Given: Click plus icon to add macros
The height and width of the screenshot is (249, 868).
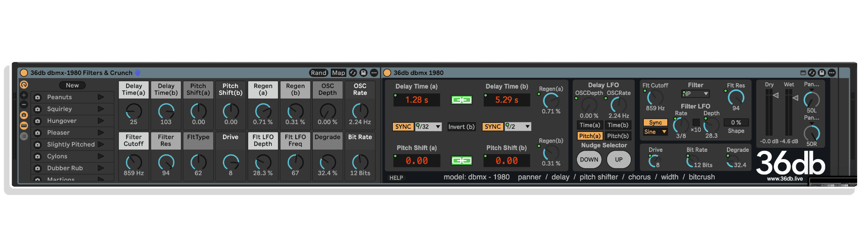Looking at the screenshot, I should 24,95.
